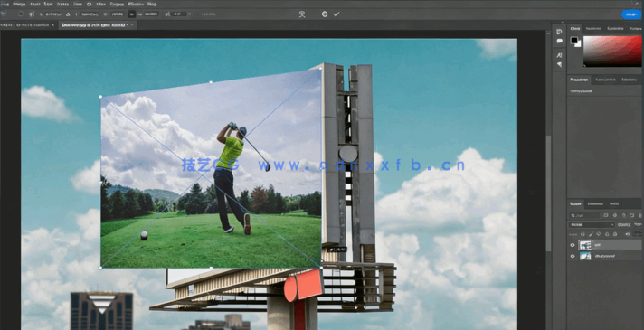Click the rotation angle value field

(x=180, y=14)
